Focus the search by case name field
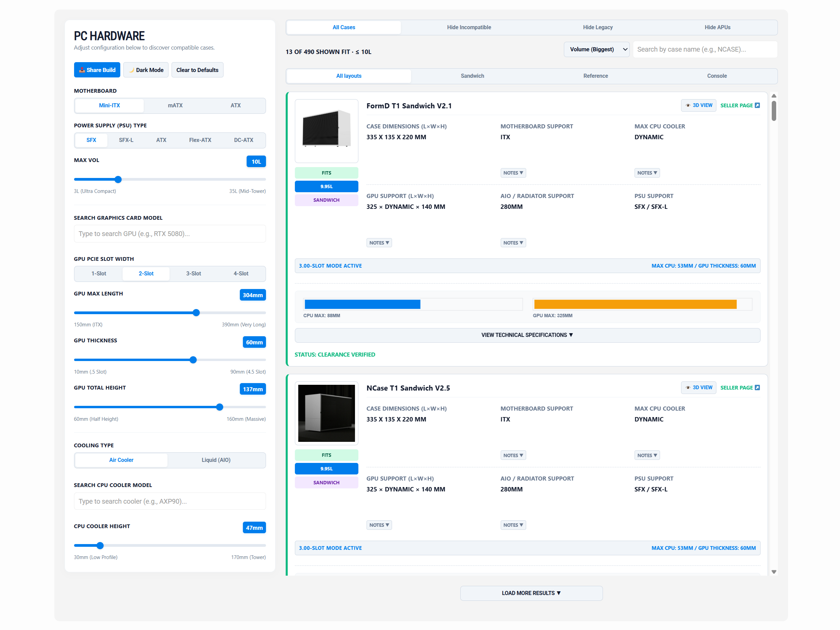This screenshot has width=840, height=630. pos(705,49)
